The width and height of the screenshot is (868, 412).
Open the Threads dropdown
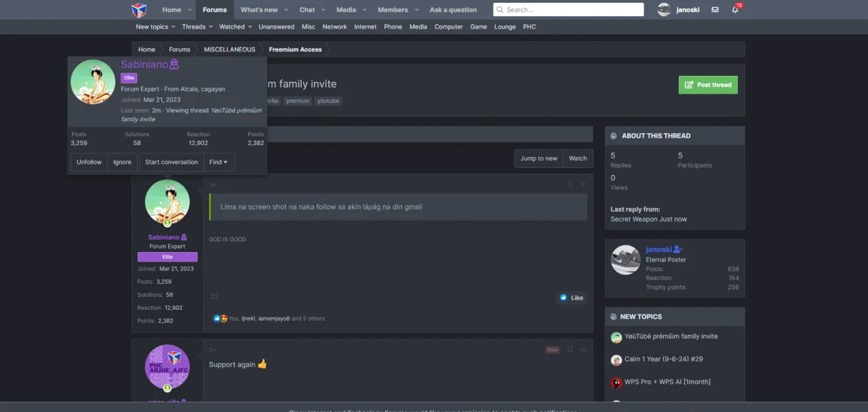click(x=197, y=27)
